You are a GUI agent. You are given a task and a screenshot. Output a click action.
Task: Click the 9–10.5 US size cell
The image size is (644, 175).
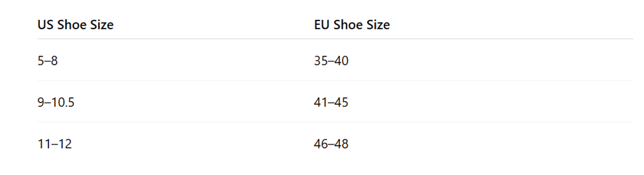click(56, 102)
